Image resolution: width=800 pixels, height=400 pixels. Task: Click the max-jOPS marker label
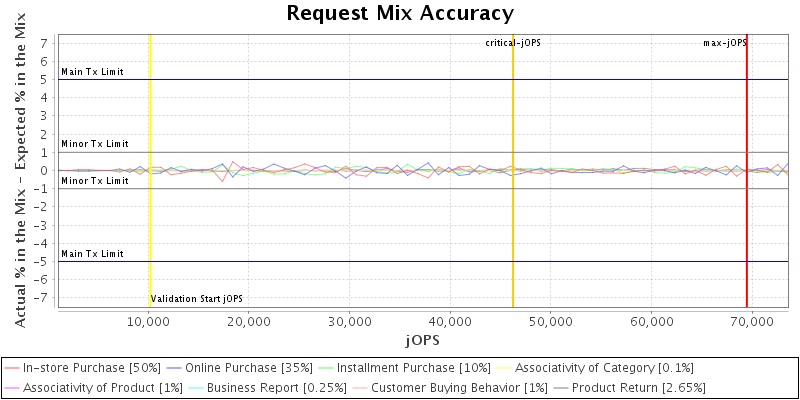pyautogui.click(x=724, y=43)
